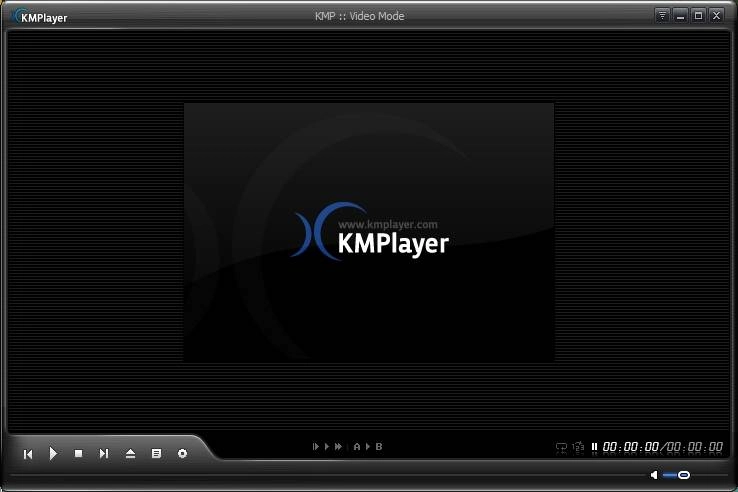Viewport: 738px width, 492px height.
Task: Click the KMP :: Video Mode title
Action: coord(360,16)
